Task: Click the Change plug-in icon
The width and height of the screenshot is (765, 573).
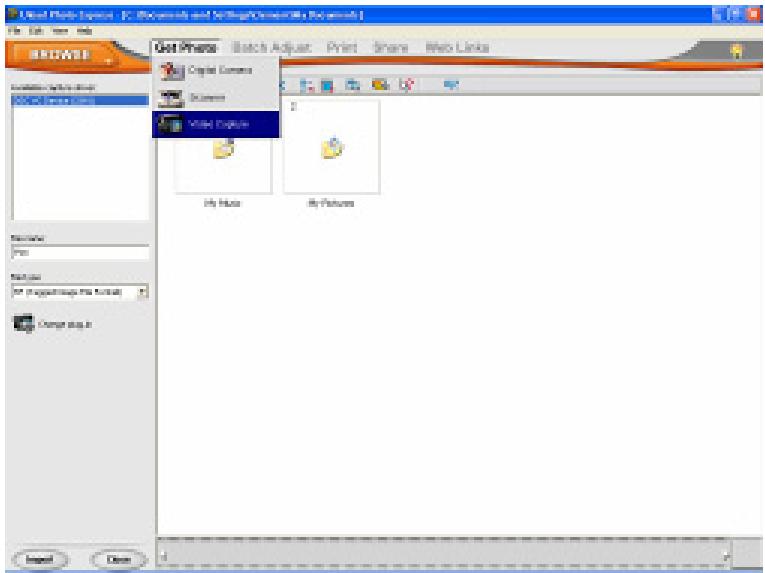Action: 23,324
